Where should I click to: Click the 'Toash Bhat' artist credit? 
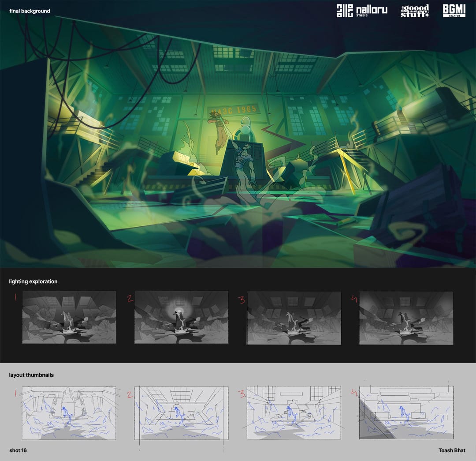click(452, 450)
